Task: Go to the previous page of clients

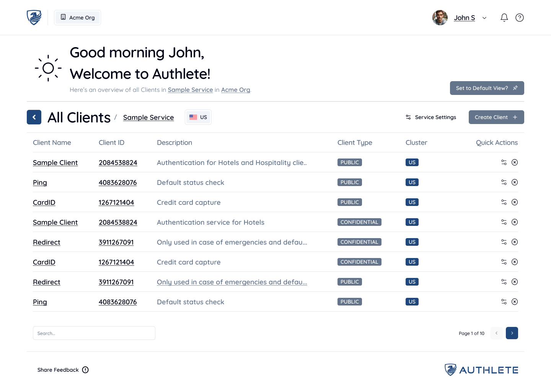Action: (497, 333)
